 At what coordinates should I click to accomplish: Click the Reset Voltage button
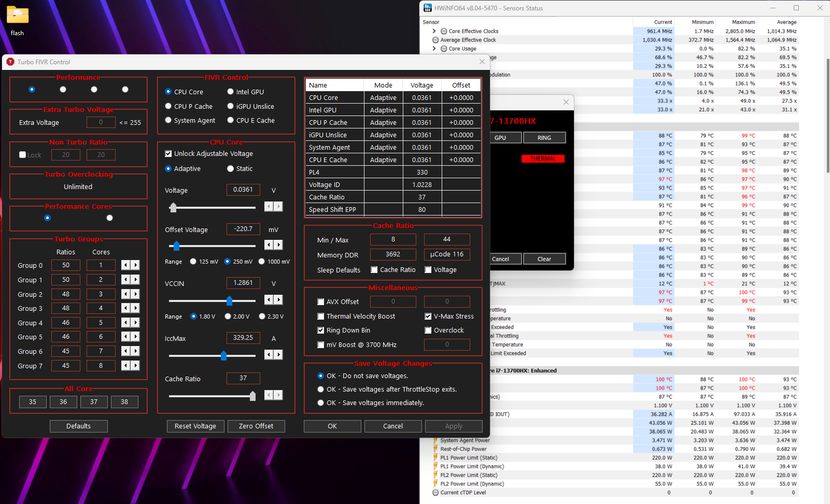coord(195,426)
